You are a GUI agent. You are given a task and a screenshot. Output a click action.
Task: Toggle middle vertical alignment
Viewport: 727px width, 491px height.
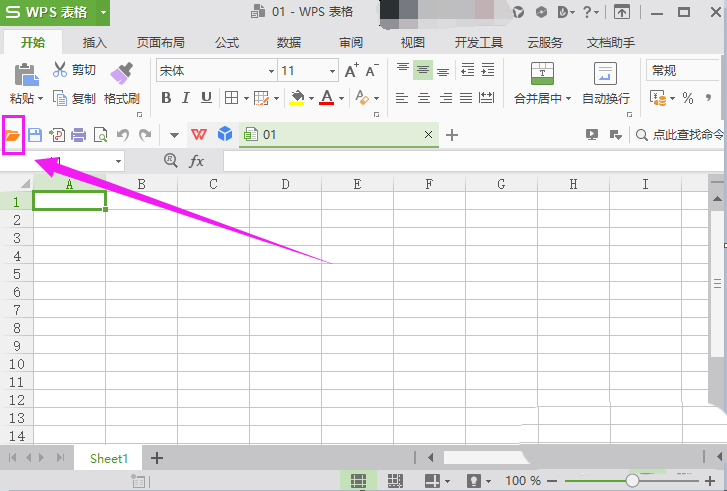click(422, 70)
